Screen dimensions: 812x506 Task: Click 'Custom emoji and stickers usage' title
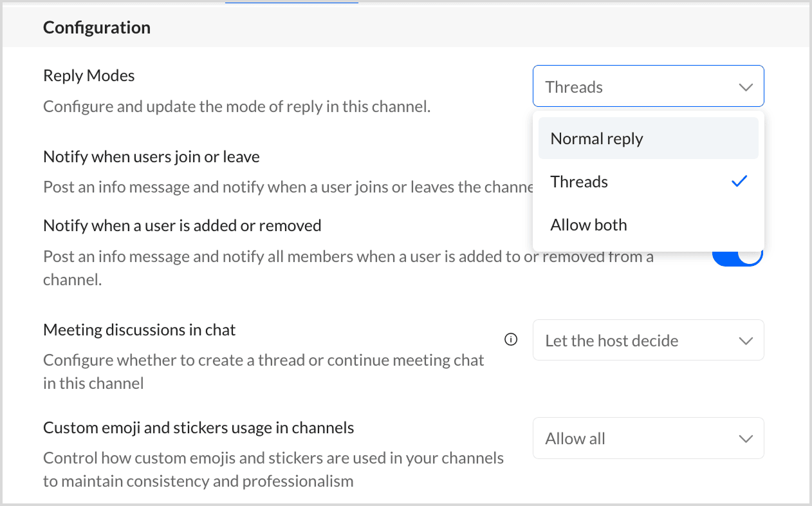click(x=199, y=427)
